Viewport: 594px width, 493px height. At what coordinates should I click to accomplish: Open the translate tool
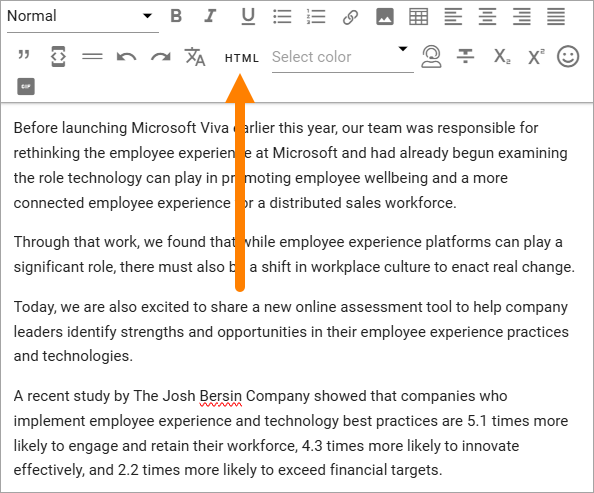(x=195, y=57)
